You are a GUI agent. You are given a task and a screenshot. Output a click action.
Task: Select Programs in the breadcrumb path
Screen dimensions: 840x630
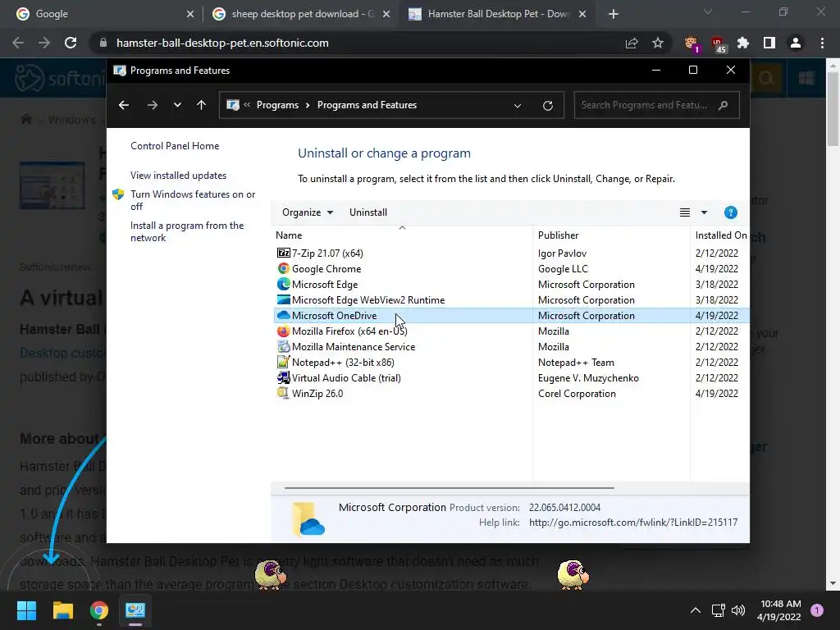[277, 105]
